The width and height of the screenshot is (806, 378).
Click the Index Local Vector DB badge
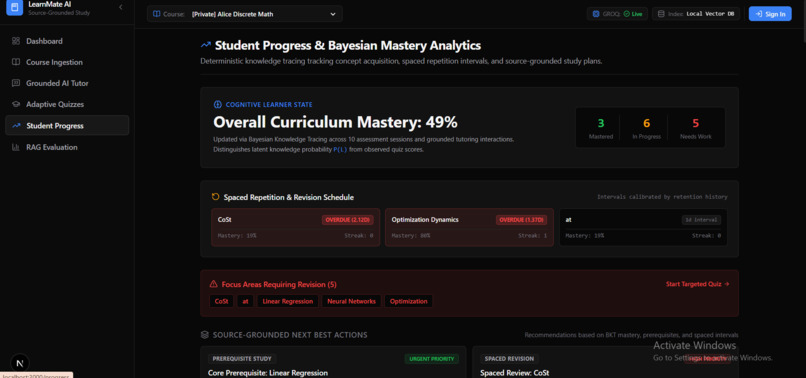(x=696, y=14)
